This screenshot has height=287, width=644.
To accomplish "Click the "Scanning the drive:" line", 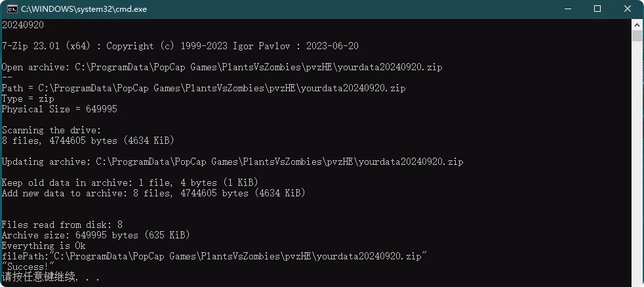I will point(52,130).
